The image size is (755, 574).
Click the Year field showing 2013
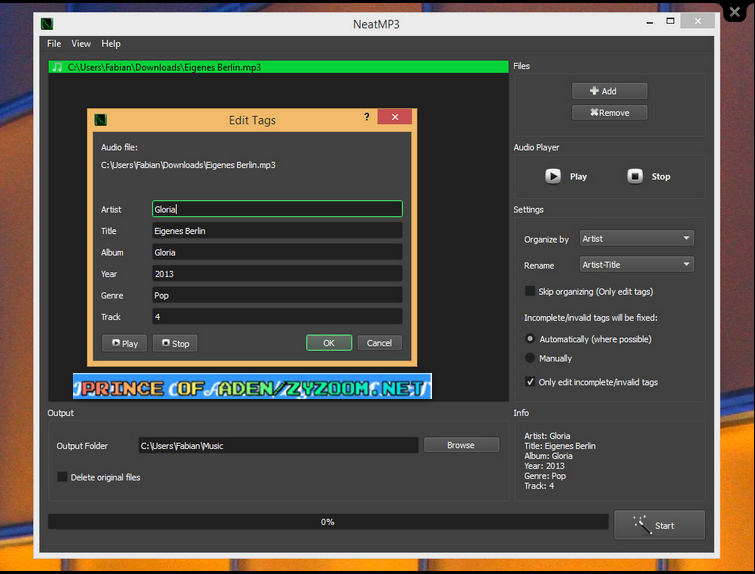tap(277, 274)
